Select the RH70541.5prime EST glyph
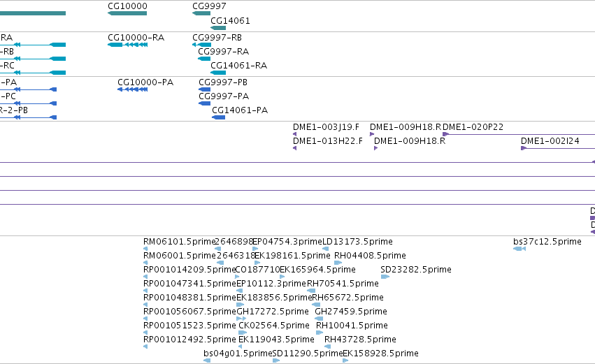Image resolution: width=595 pixels, height=364 pixels. 310,291
